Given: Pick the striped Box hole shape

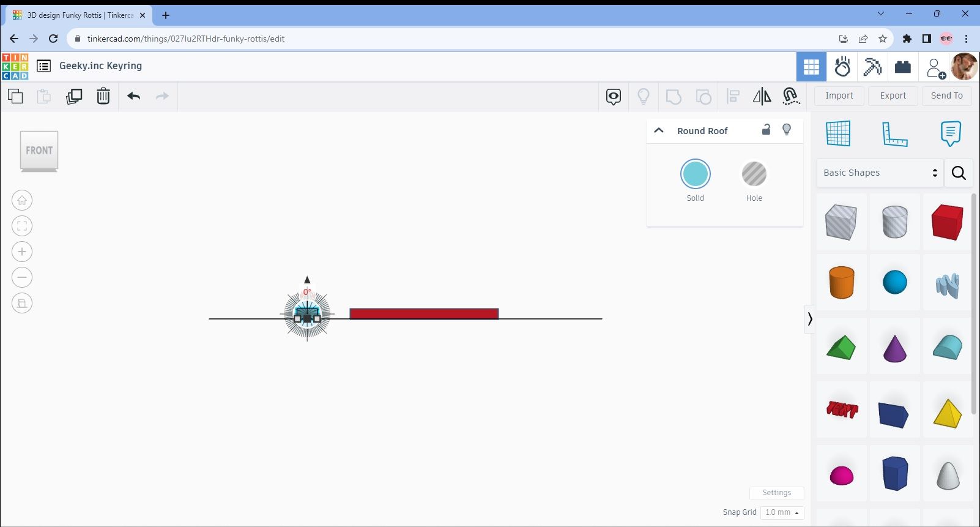Looking at the screenshot, I should 841,222.
